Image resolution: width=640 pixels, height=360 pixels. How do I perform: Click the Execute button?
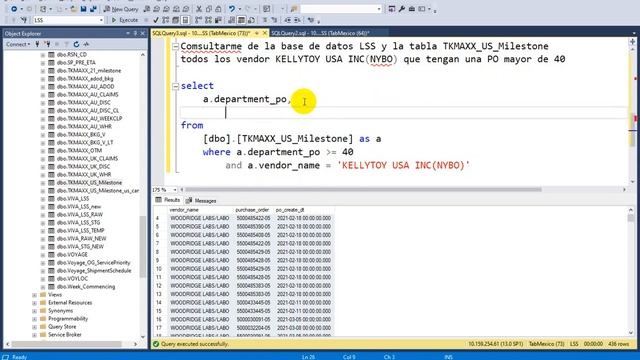(125, 20)
